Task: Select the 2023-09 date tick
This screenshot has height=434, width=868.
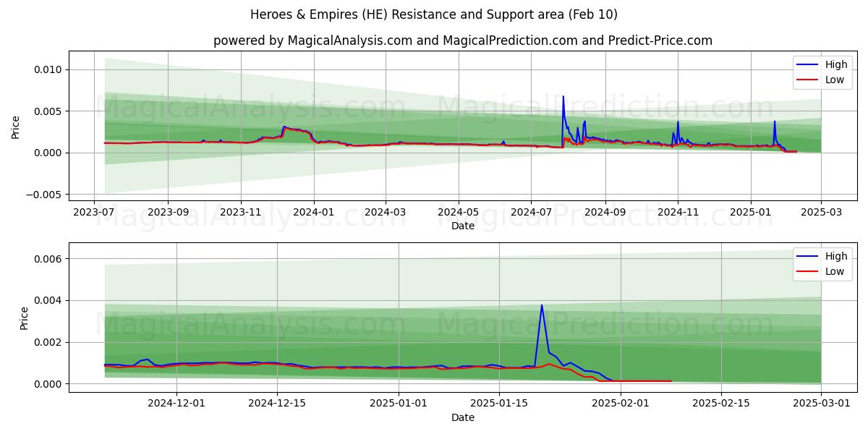Action: coord(168,212)
